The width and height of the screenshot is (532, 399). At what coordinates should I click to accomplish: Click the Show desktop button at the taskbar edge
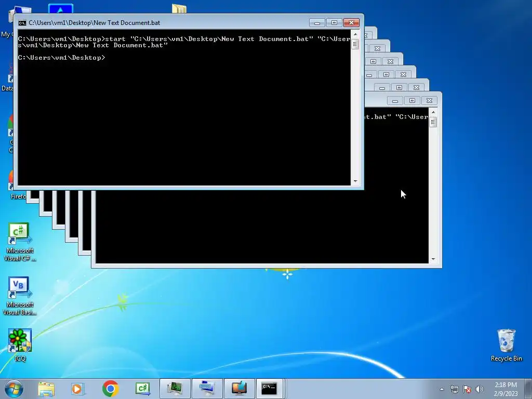528,389
